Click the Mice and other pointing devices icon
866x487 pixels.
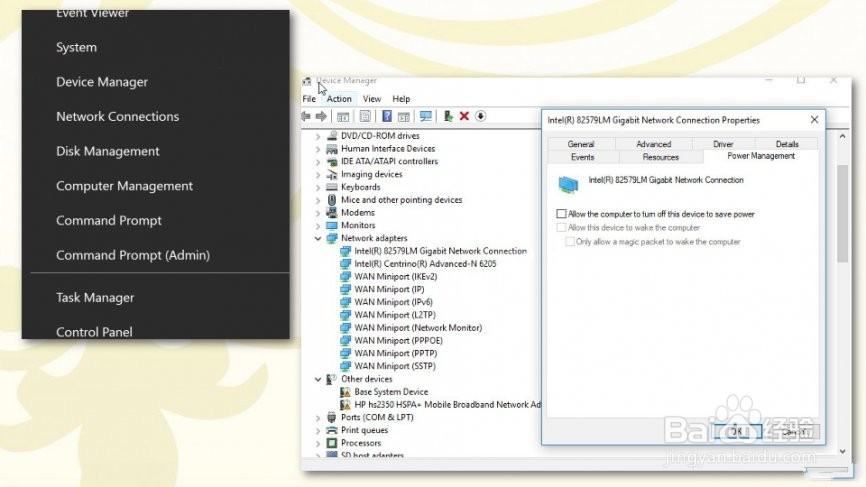tap(332, 199)
